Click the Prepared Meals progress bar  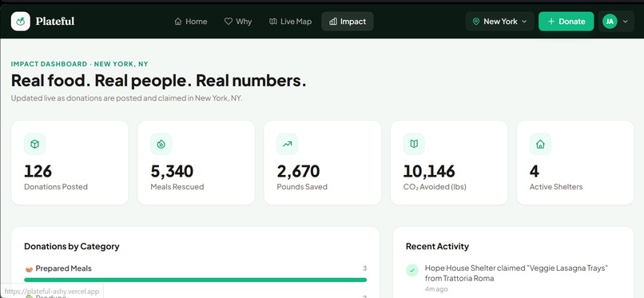[x=196, y=280]
